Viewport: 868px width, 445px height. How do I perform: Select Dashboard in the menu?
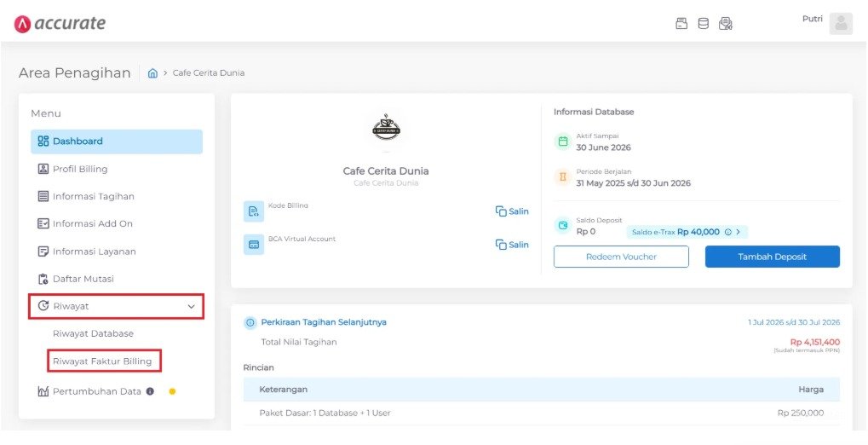pos(117,142)
